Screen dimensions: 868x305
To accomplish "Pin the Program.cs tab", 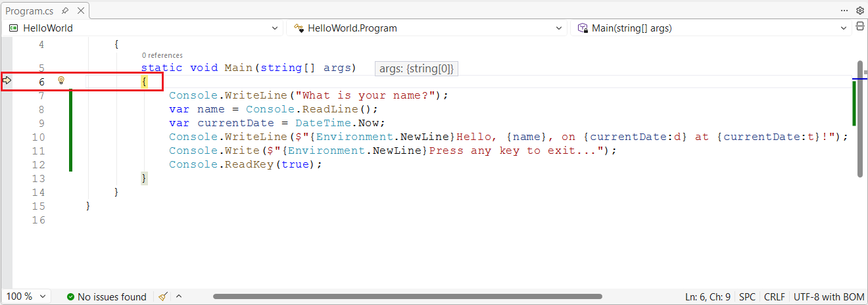I will point(64,11).
